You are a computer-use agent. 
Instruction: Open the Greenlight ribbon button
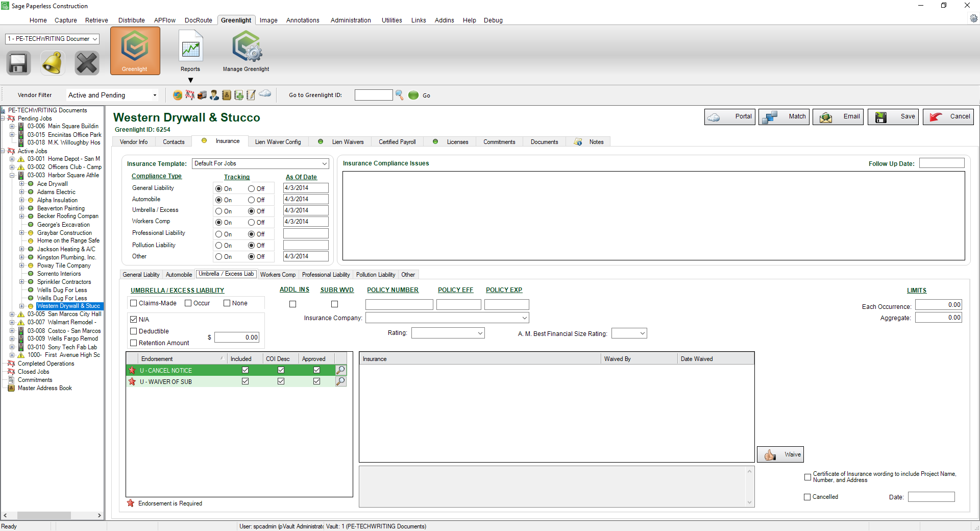coord(135,51)
